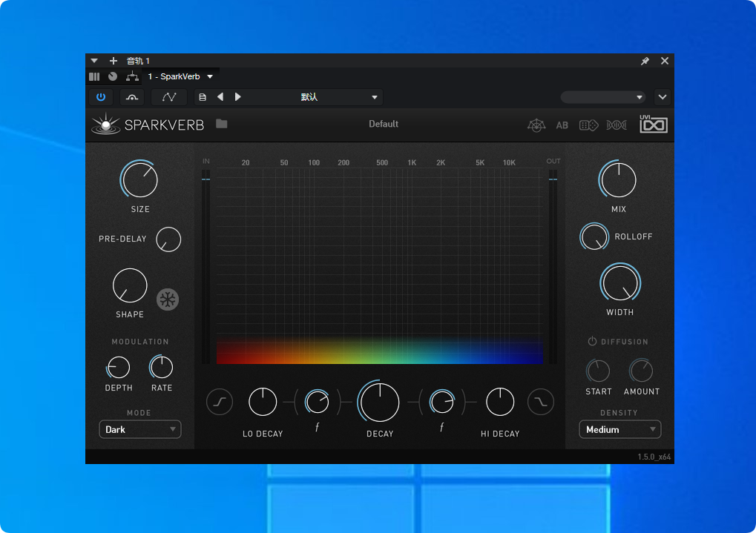Click the PRE-DELAY knob

pos(168,239)
